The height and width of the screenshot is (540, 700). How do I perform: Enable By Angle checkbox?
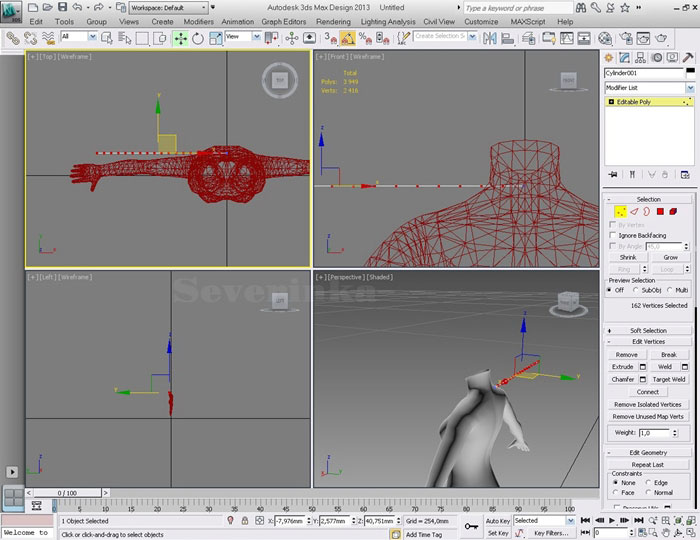coord(612,246)
